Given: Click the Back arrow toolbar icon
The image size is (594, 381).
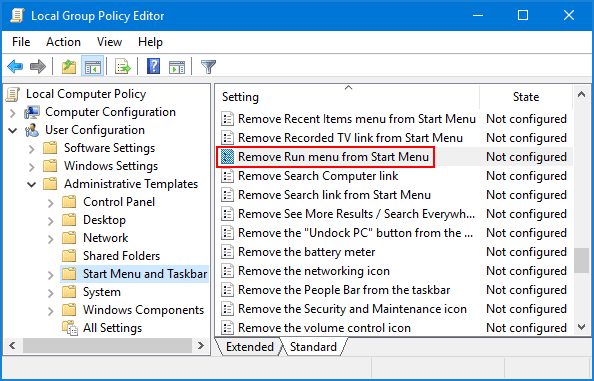Looking at the screenshot, I should 15,67.
